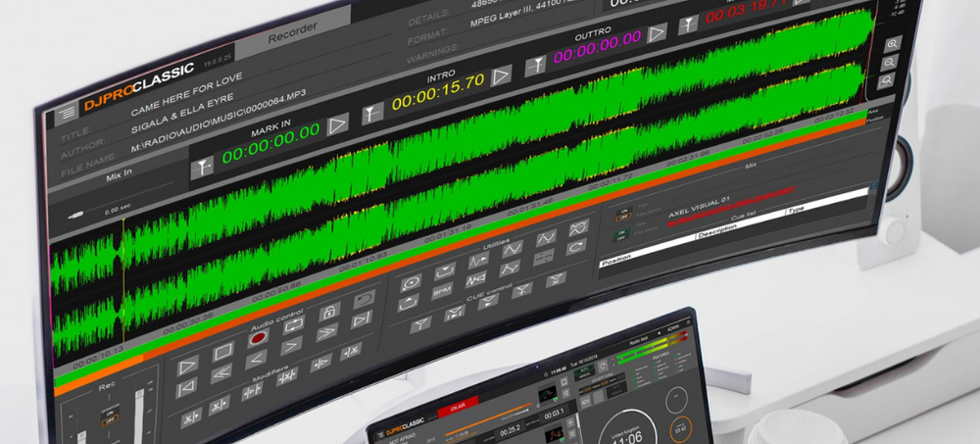Image resolution: width=980 pixels, height=444 pixels.
Task: Click the Outtro time field 00:00:00.00
Action: (597, 47)
